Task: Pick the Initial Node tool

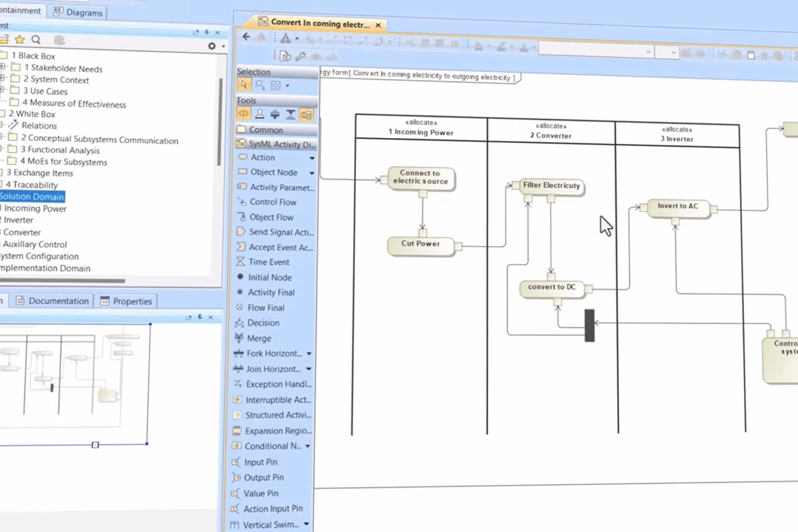Action: (x=269, y=277)
